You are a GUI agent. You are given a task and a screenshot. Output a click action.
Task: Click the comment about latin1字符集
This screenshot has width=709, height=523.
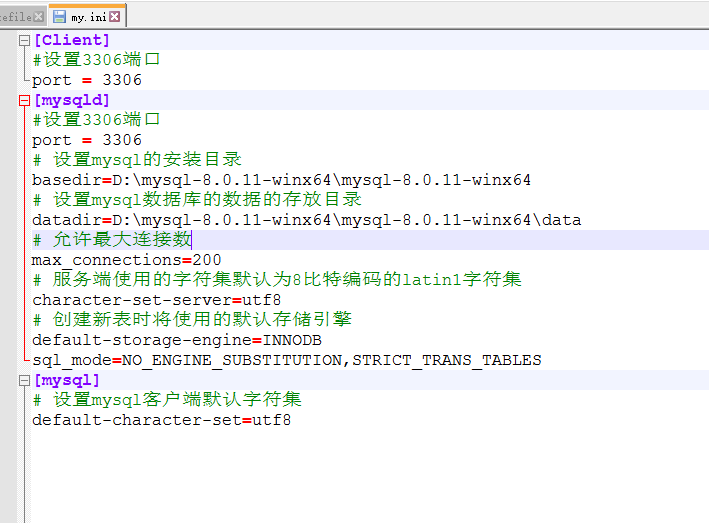coord(277,279)
